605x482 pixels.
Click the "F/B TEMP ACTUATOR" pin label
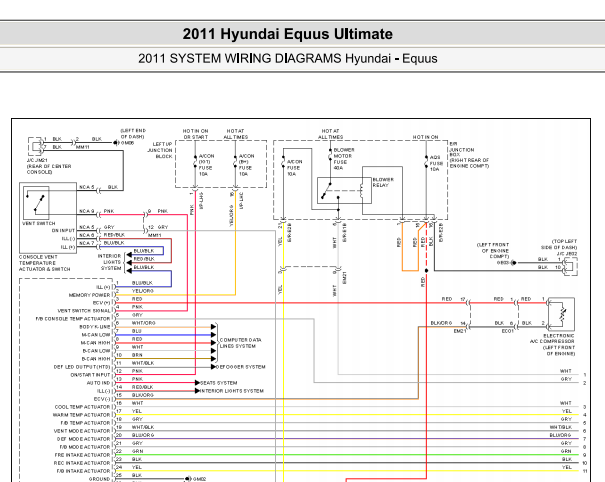click(85, 423)
